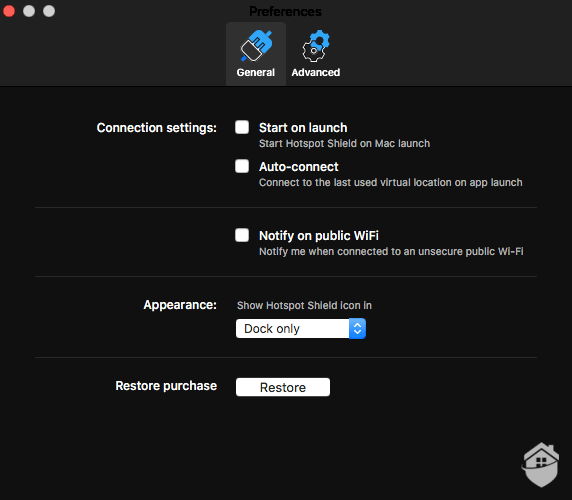Click the 'Notify on public WiFi' label
Image resolution: width=572 pixels, height=500 pixels.
pos(319,236)
